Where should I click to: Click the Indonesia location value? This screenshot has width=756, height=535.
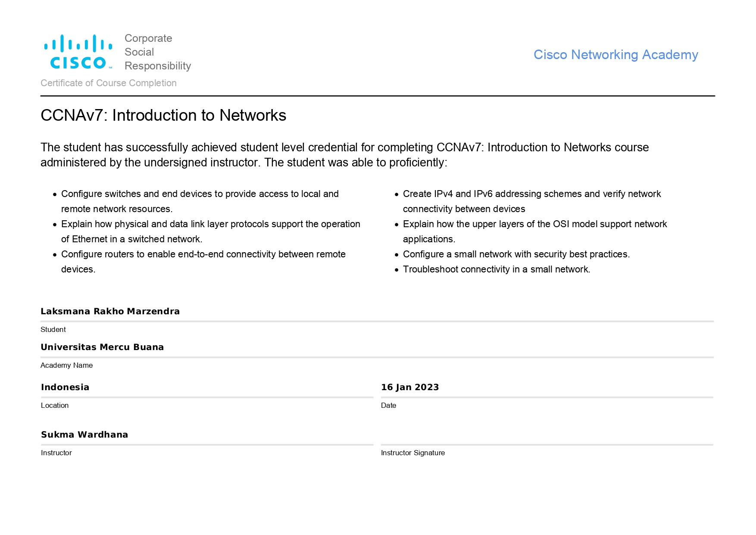point(65,387)
